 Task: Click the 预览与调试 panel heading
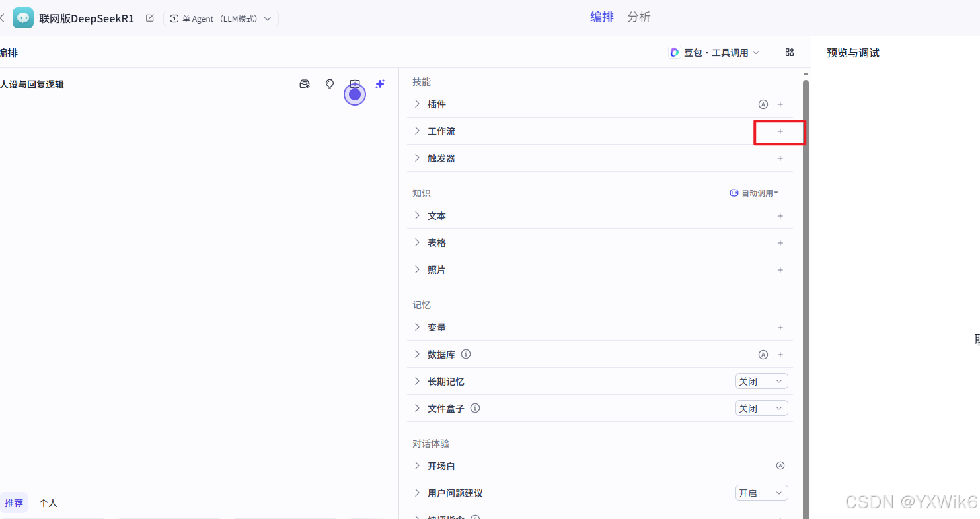click(x=853, y=53)
